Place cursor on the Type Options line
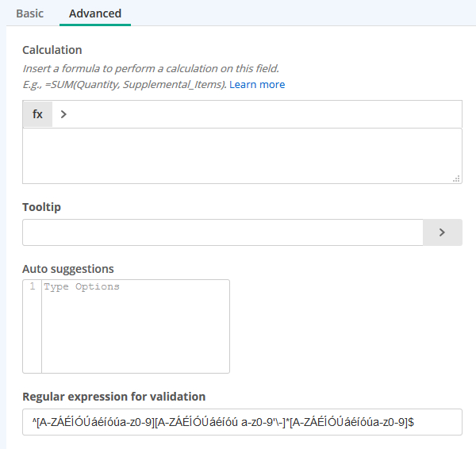Image resolution: width=476 pixels, height=449 pixels. click(x=136, y=286)
